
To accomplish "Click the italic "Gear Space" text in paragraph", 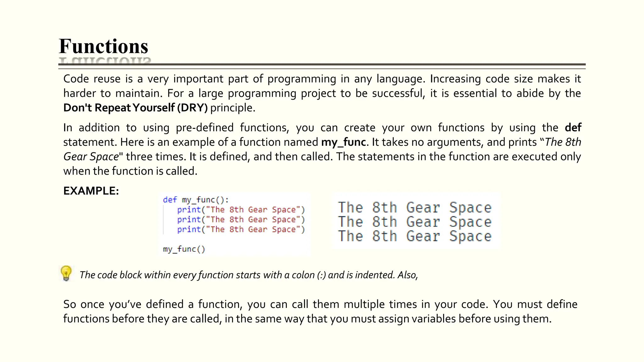I will point(91,156).
